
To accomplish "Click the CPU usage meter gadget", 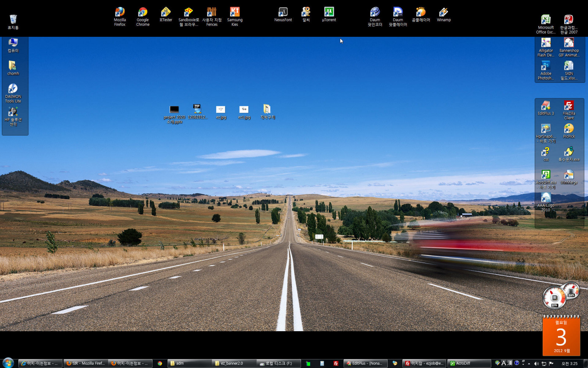I will [x=554, y=297].
